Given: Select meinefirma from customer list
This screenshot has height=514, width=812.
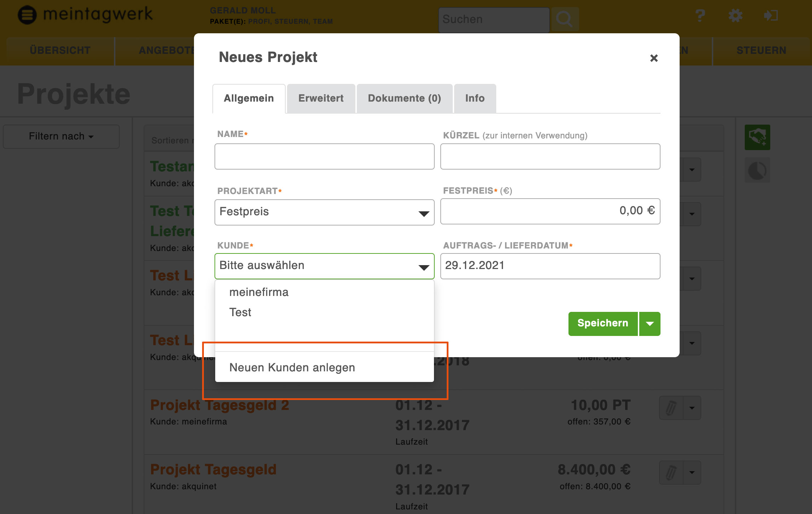Looking at the screenshot, I should pos(259,292).
